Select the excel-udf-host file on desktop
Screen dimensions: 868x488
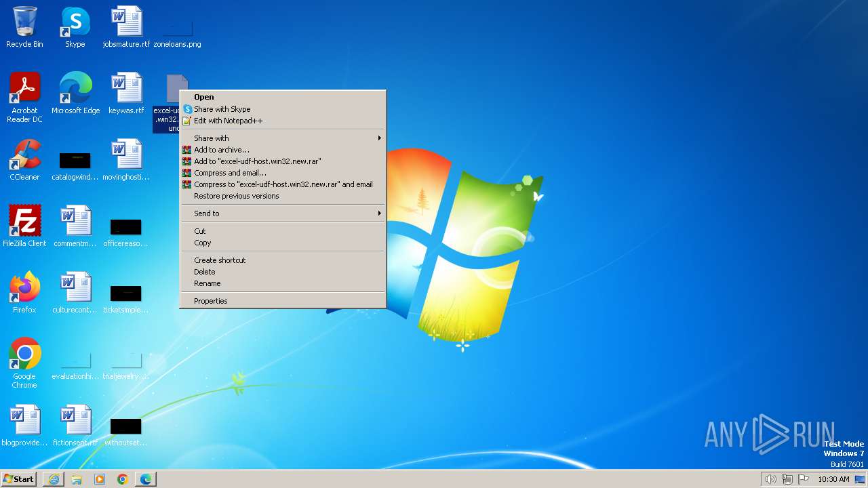click(x=167, y=103)
